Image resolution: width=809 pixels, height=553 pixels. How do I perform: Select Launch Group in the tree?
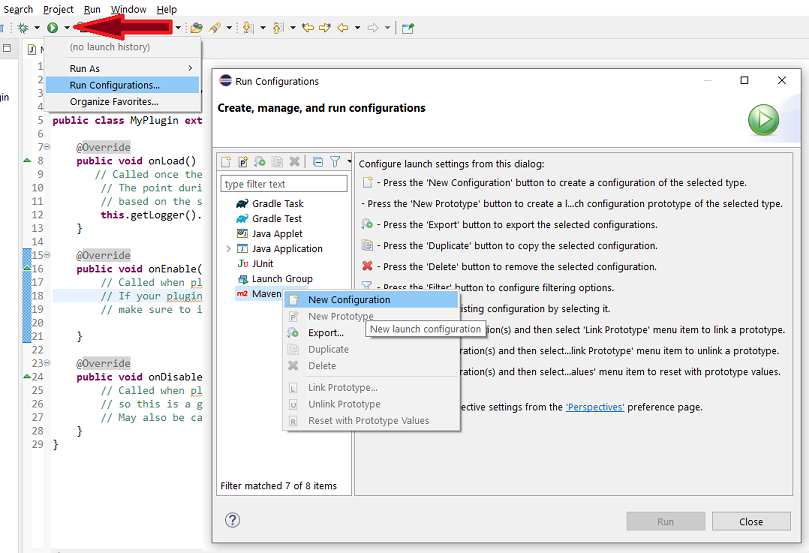pos(282,279)
